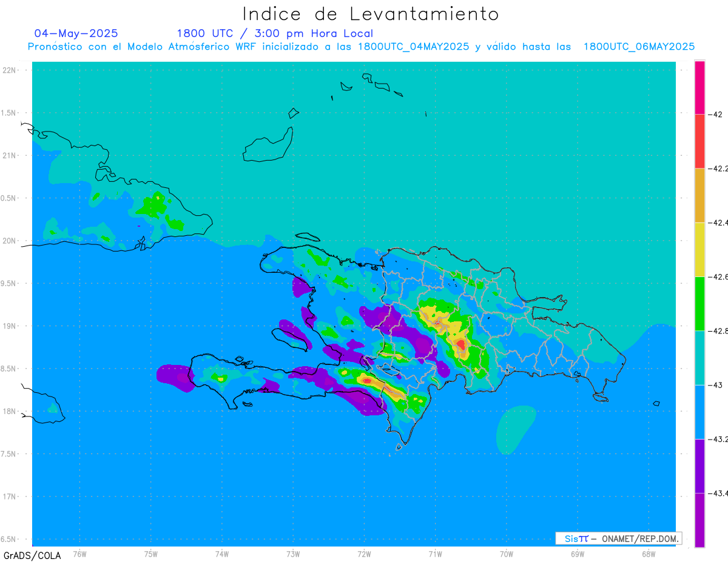
Task: Click the legend value "-42.2"
Action: tap(718, 168)
